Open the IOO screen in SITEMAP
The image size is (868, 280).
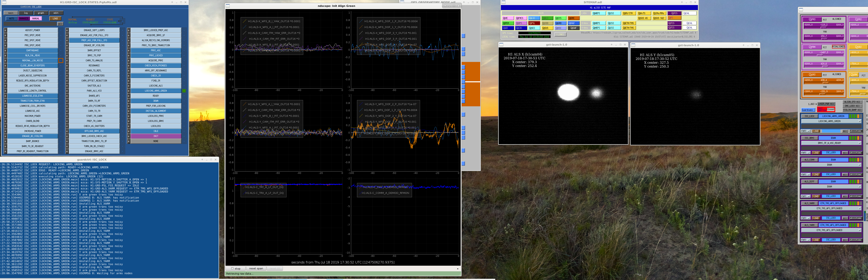[547, 23]
